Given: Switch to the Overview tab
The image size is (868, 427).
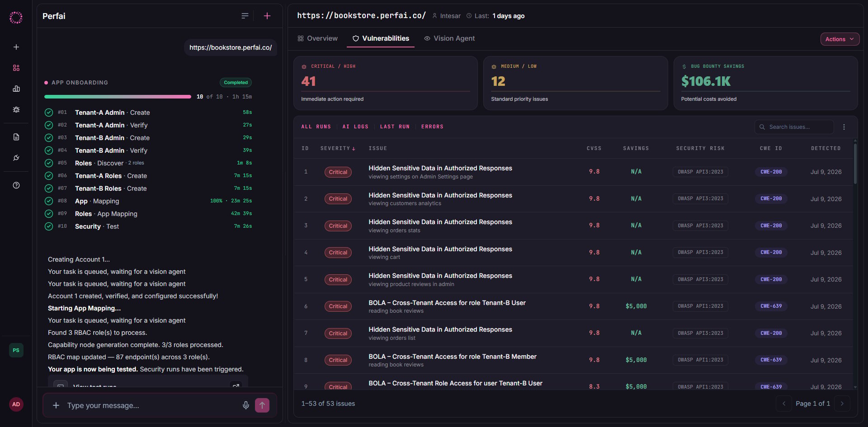Looking at the screenshot, I should click(317, 38).
